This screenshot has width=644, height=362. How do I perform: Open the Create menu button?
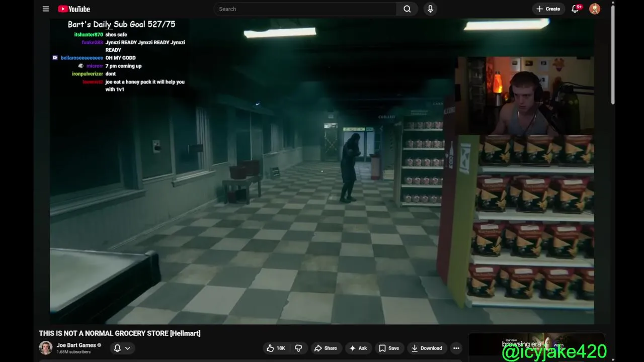coord(548,9)
